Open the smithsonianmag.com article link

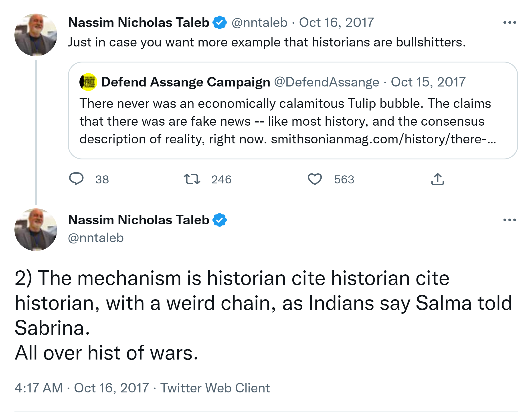coord(384,139)
